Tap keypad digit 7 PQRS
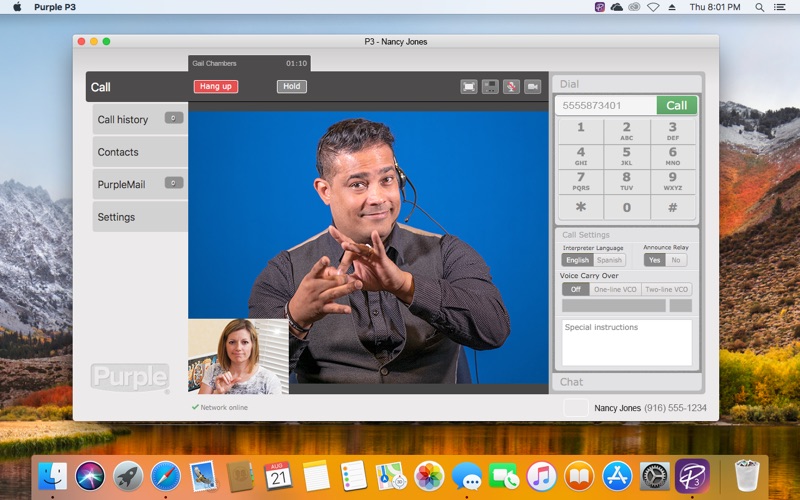The height and width of the screenshot is (500, 800). 581,181
